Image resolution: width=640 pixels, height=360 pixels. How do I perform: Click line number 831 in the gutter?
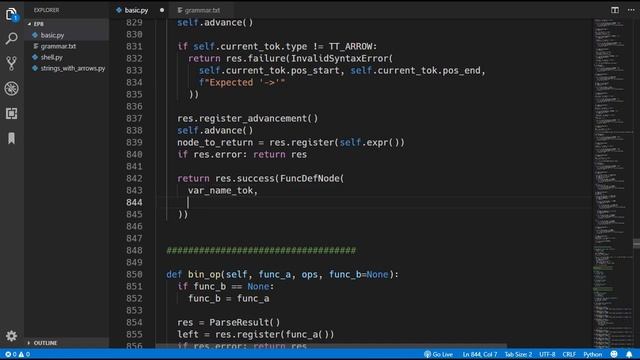point(134,47)
